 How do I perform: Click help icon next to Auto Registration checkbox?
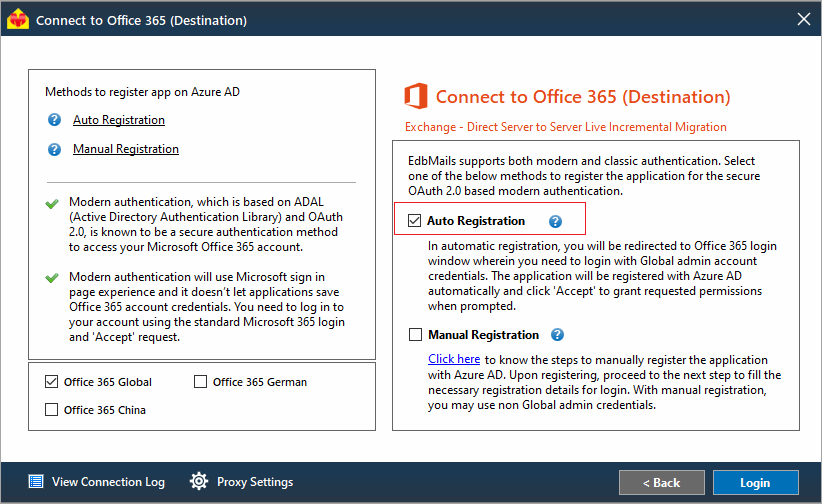(555, 221)
